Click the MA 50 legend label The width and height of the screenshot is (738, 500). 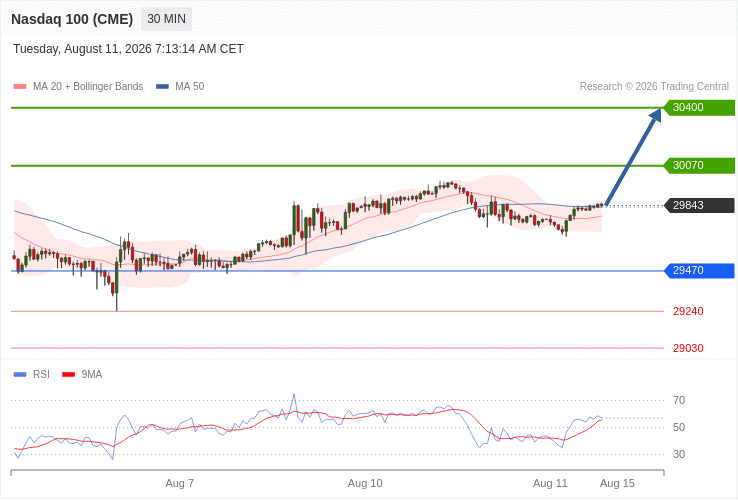click(190, 87)
